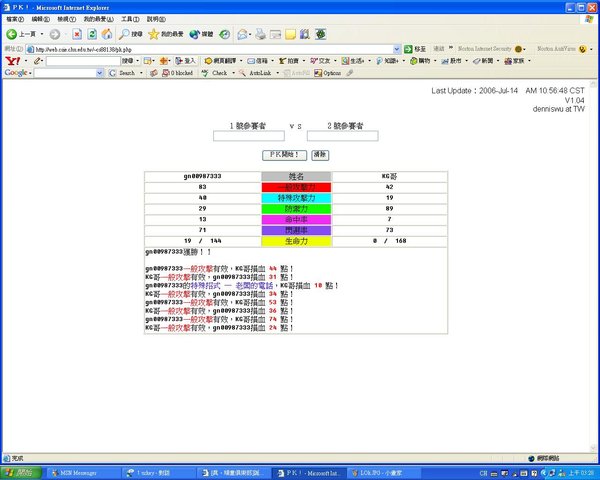
Task: Click the 'gn00987333' name cell in table
Action: point(202,176)
